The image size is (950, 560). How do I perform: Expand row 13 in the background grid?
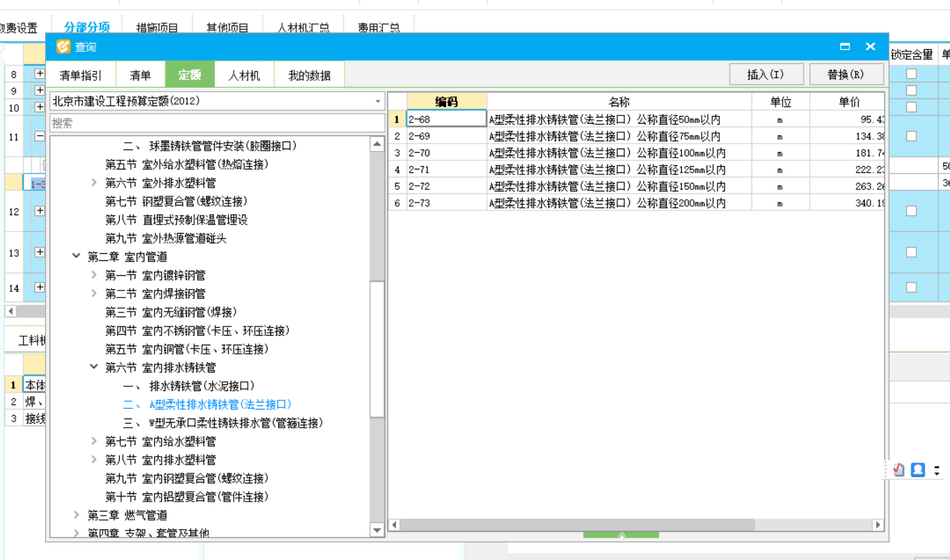tap(39, 252)
